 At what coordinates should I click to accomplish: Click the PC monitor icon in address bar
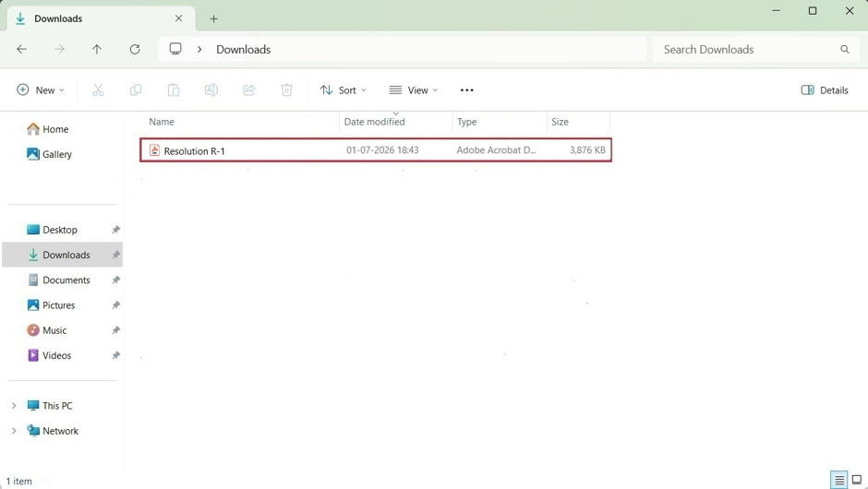pos(175,49)
